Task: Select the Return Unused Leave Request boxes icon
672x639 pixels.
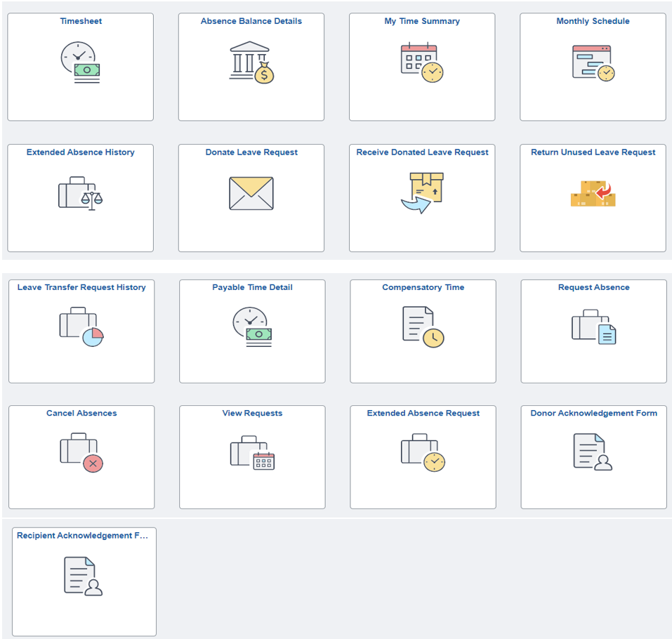Action: coord(592,192)
